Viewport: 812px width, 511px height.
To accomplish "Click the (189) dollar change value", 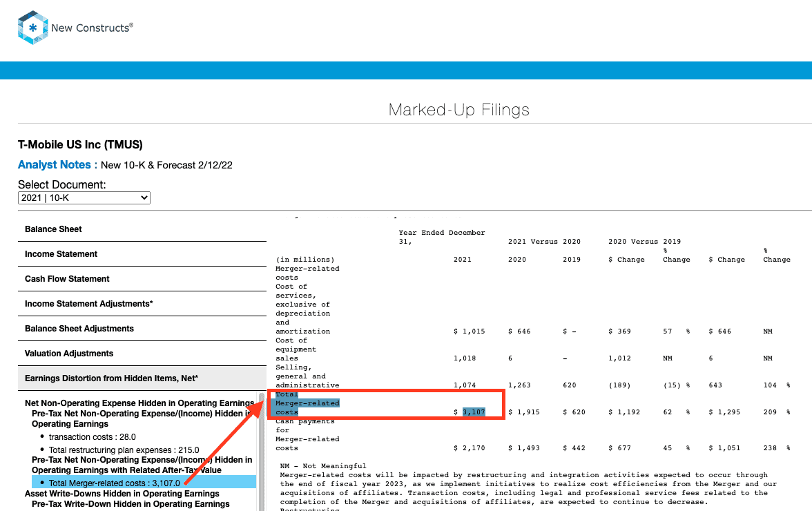I will (x=619, y=385).
